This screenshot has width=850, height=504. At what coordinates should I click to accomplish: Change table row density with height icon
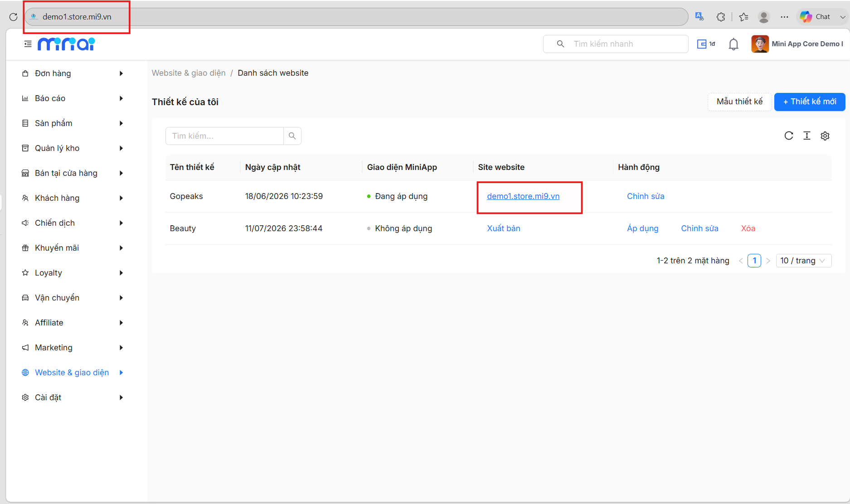point(807,136)
